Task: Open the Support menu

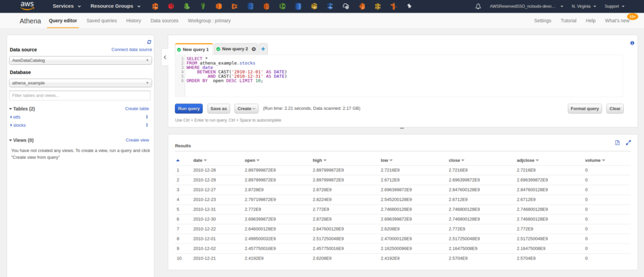Action: tap(614, 6)
